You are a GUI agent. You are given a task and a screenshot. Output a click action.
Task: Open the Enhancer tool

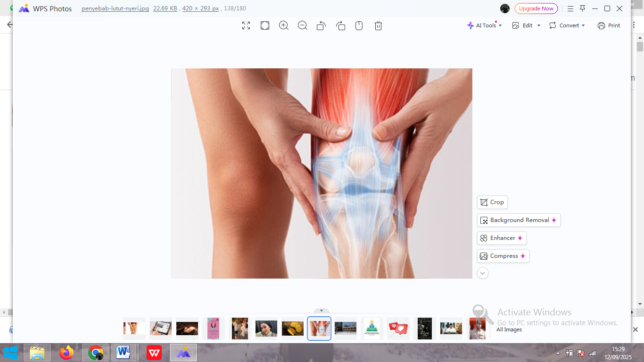(502, 238)
